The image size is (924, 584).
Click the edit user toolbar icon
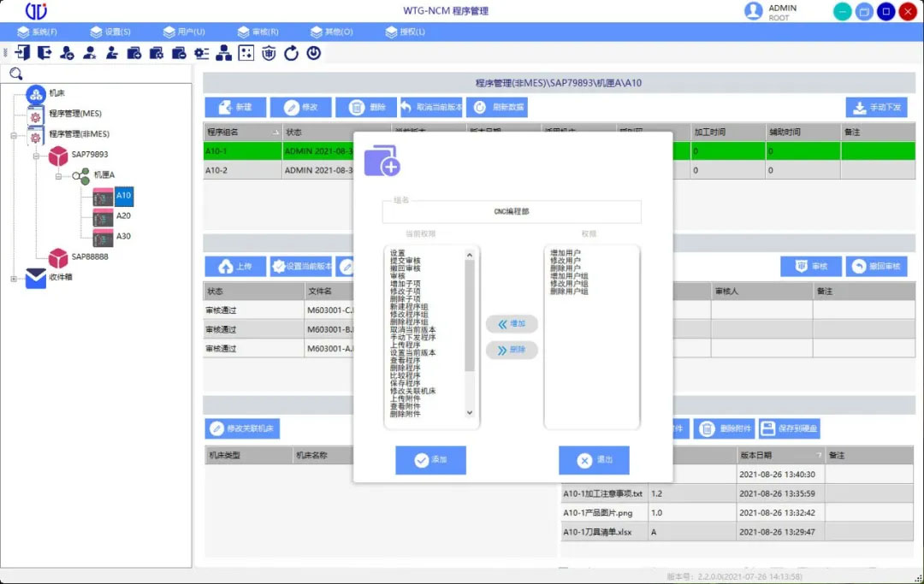(x=90, y=53)
